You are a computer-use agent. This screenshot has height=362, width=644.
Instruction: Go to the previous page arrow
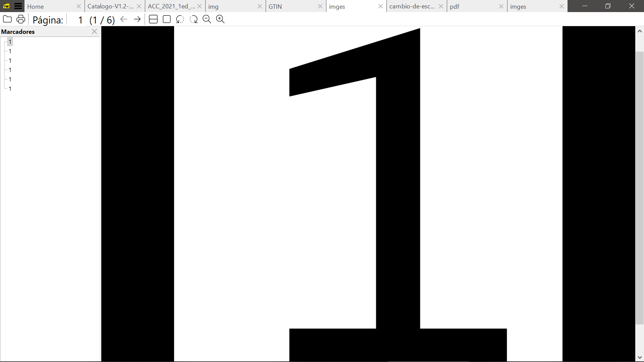(x=124, y=19)
